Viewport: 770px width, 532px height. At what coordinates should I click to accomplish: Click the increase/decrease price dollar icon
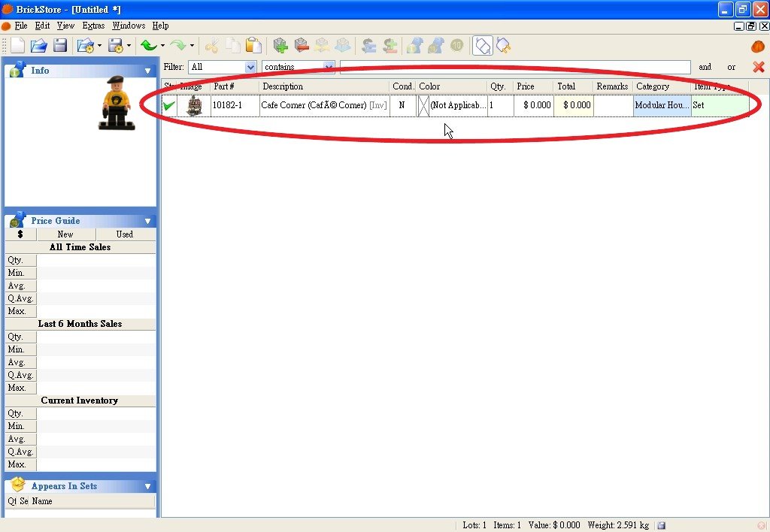click(x=390, y=46)
